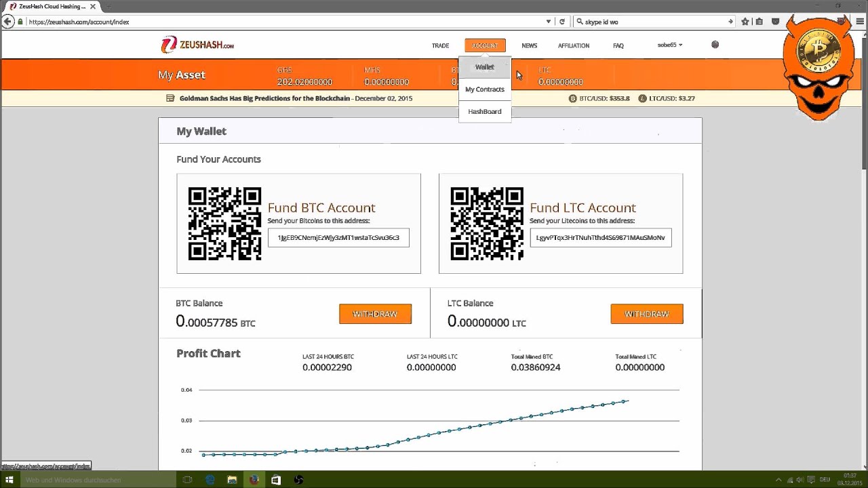Click the LTC deposit address field
The width and height of the screenshot is (868, 488).
click(601, 238)
